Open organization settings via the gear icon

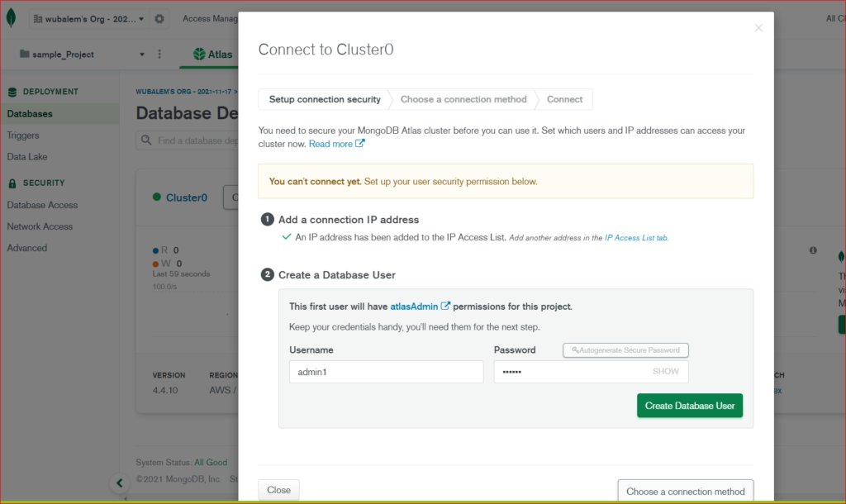(x=160, y=18)
